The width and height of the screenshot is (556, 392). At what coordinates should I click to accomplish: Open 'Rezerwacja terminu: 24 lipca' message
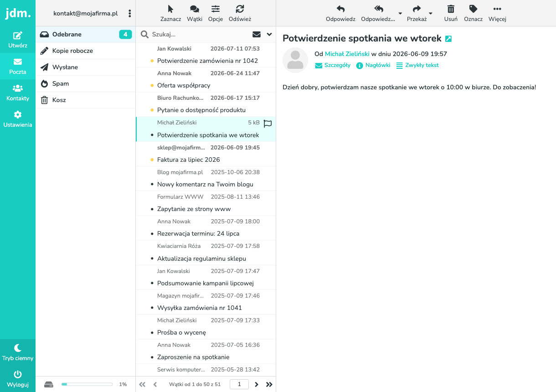206,228
